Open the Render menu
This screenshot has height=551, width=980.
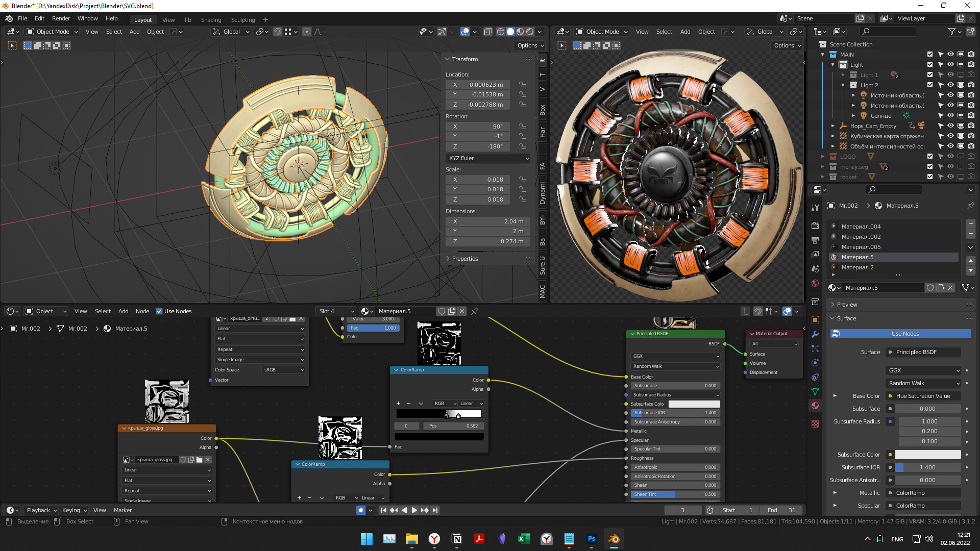[x=61, y=18]
